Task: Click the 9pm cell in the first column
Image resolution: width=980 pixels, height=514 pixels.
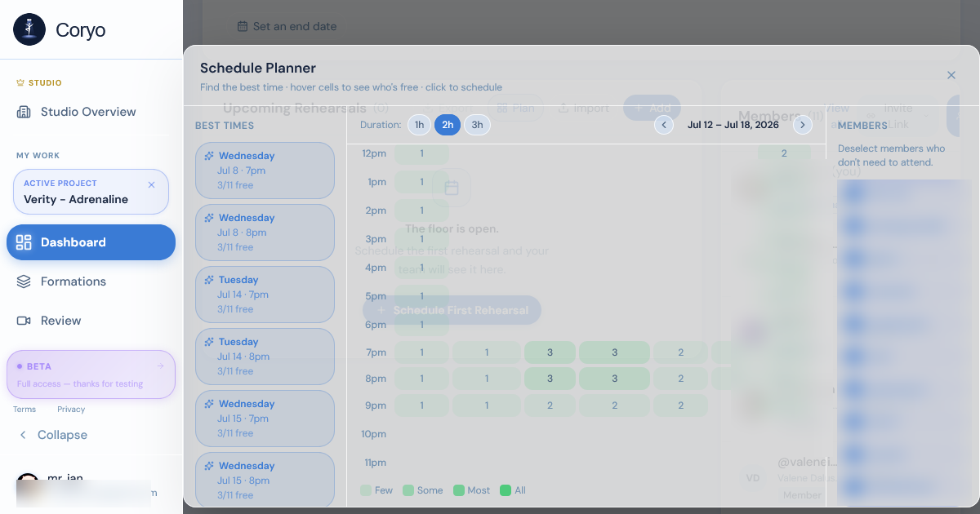Action: click(x=422, y=405)
